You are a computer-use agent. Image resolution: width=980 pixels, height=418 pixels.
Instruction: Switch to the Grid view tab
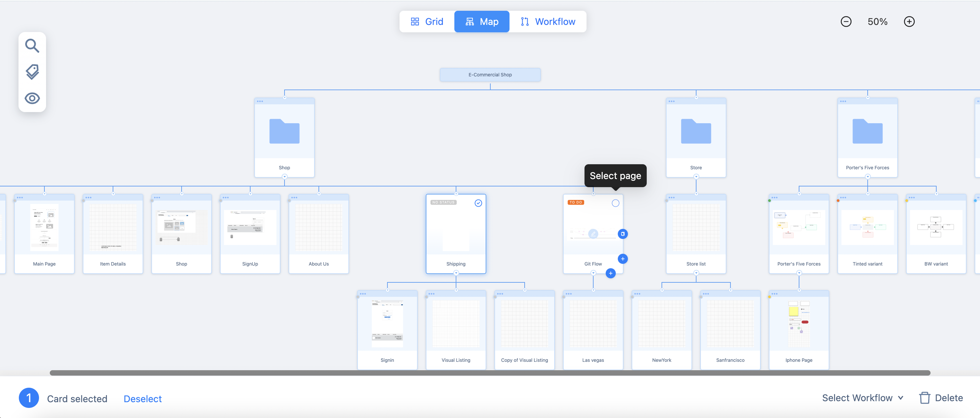(x=427, y=22)
